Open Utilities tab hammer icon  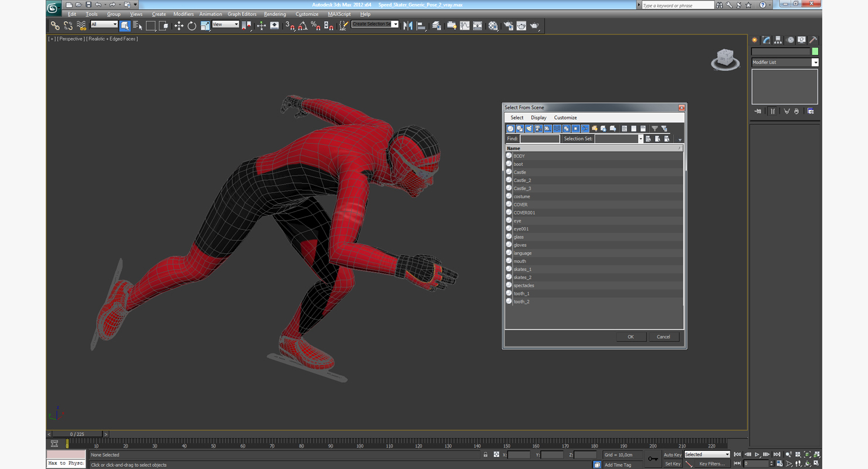[813, 40]
